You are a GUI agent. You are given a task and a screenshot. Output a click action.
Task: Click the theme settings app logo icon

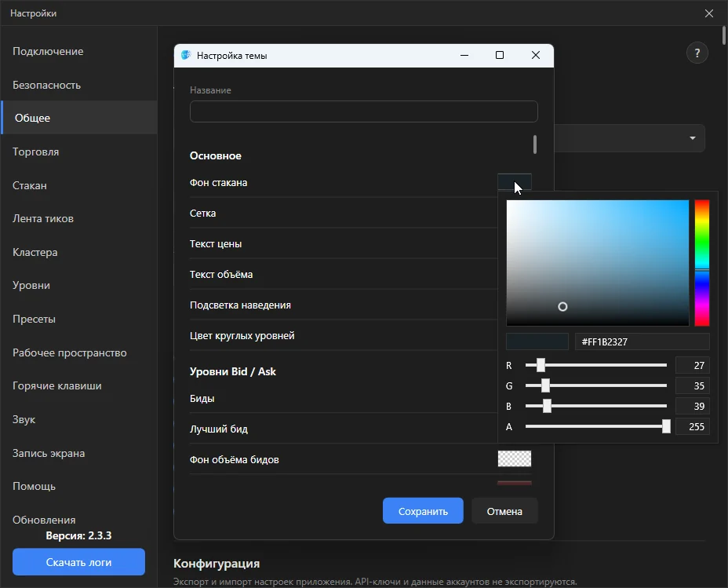[186, 55]
